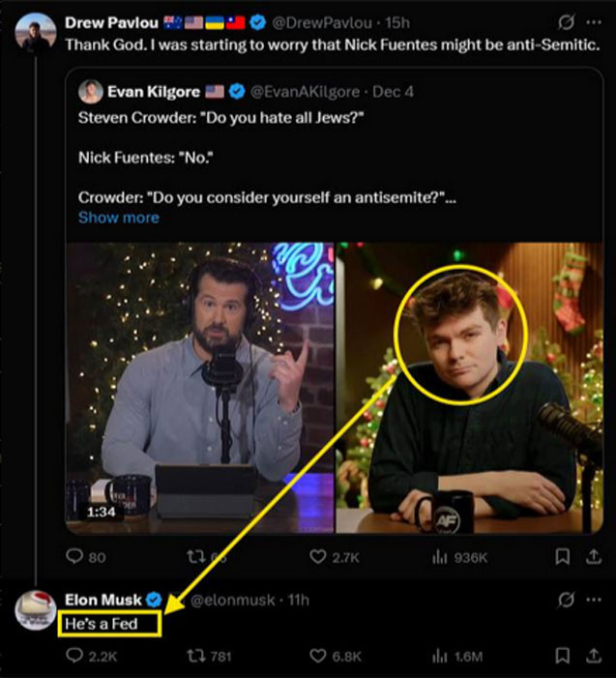The height and width of the screenshot is (678, 616).
Task: Bookmark Drew Pavlou's post
Action: [562, 557]
